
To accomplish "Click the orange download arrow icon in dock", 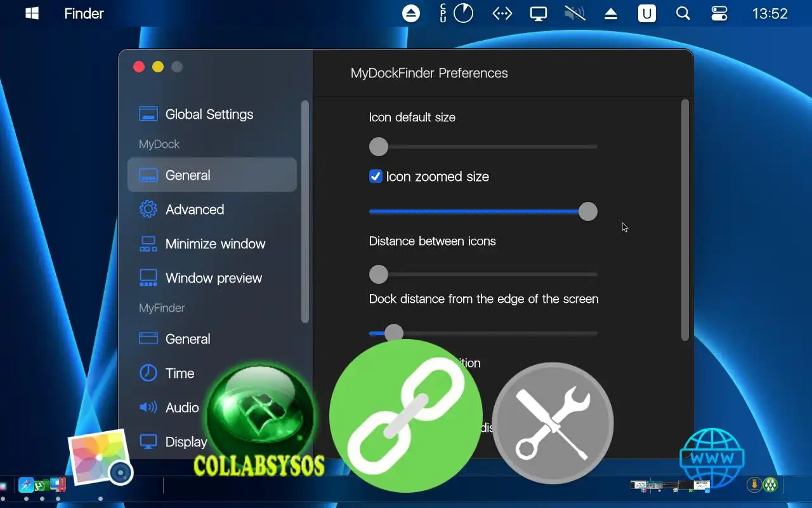I will click(754, 485).
